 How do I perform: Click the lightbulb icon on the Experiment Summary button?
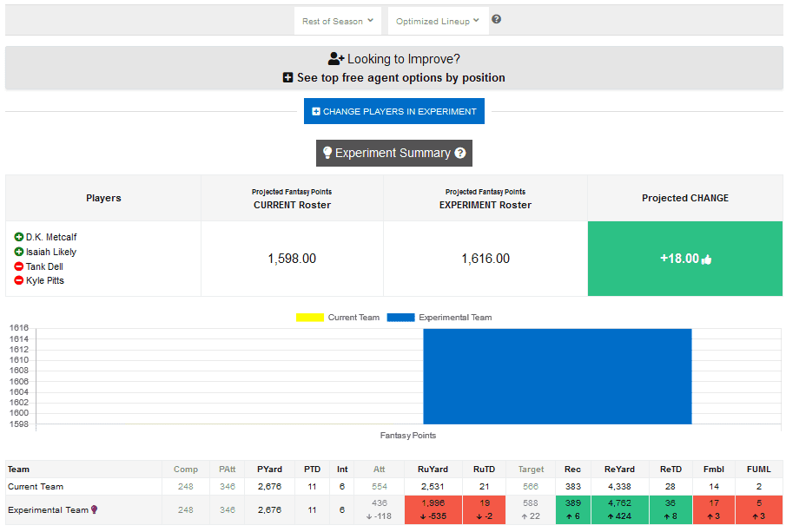pyautogui.click(x=327, y=153)
